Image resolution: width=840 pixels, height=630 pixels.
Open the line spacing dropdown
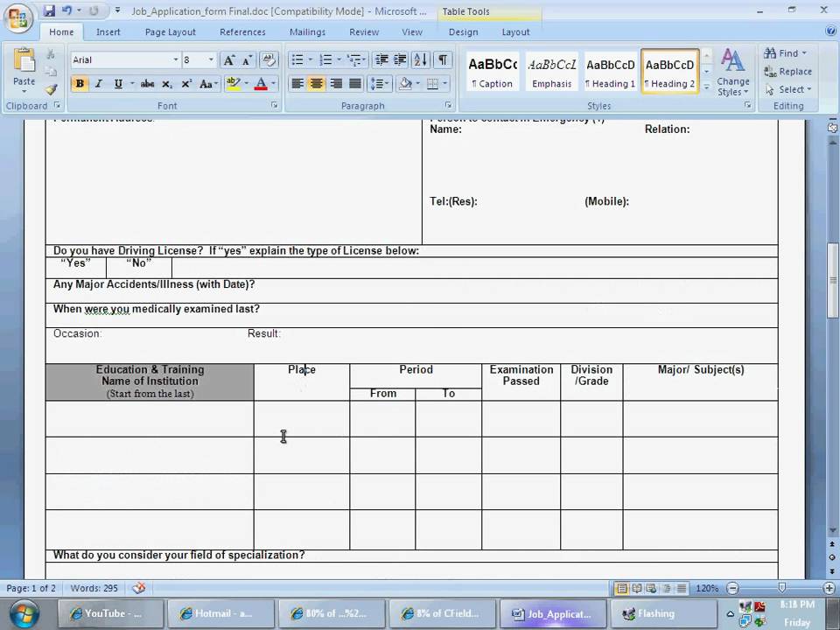[x=379, y=84]
